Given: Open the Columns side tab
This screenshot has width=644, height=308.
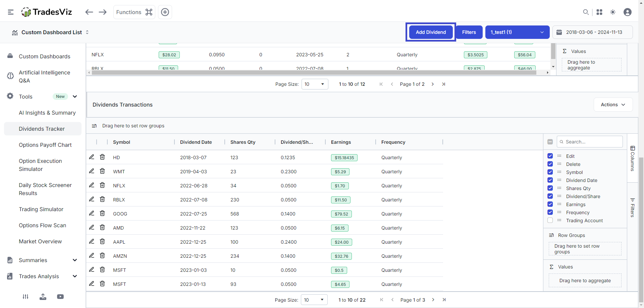Looking at the screenshot, I should click(633, 158).
